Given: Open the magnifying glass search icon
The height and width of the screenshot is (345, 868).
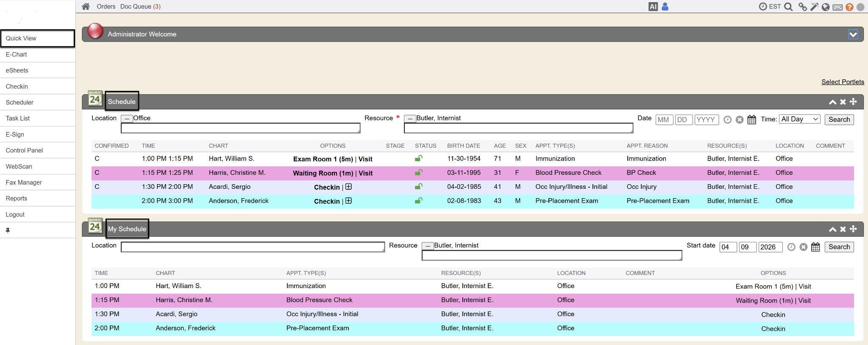Looking at the screenshot, I should [x=788, y=7].
